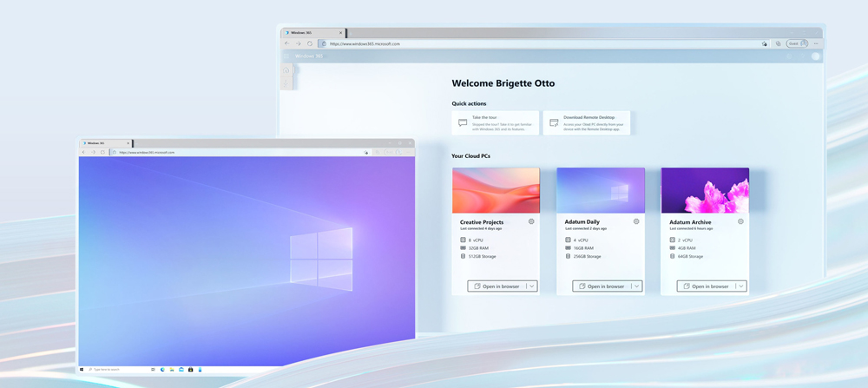Click 64GB Storage on Adatum Archive card
The image size is (868, 388).
coord(690,256)
